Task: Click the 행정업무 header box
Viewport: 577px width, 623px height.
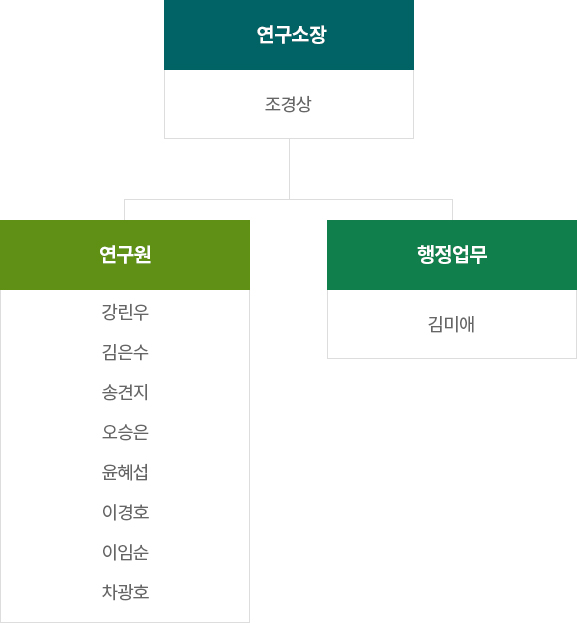Action: [452, 255]
